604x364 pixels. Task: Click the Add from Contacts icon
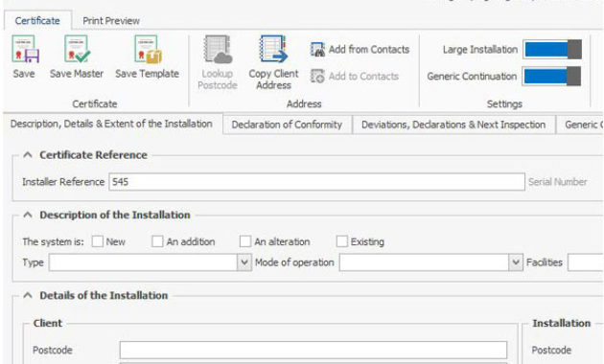317,50
